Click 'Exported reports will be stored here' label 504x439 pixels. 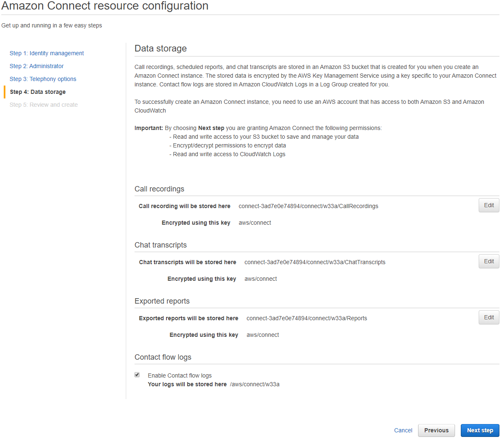(188, 318)
